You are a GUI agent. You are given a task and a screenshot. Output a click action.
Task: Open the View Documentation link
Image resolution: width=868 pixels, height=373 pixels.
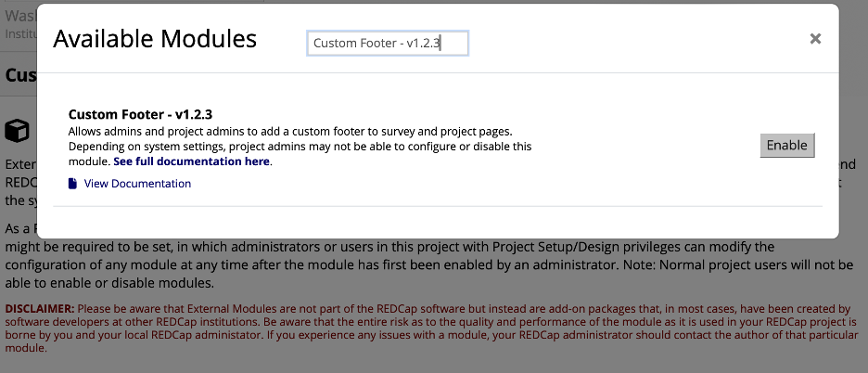pyautogui.click(x=137, y=184)
